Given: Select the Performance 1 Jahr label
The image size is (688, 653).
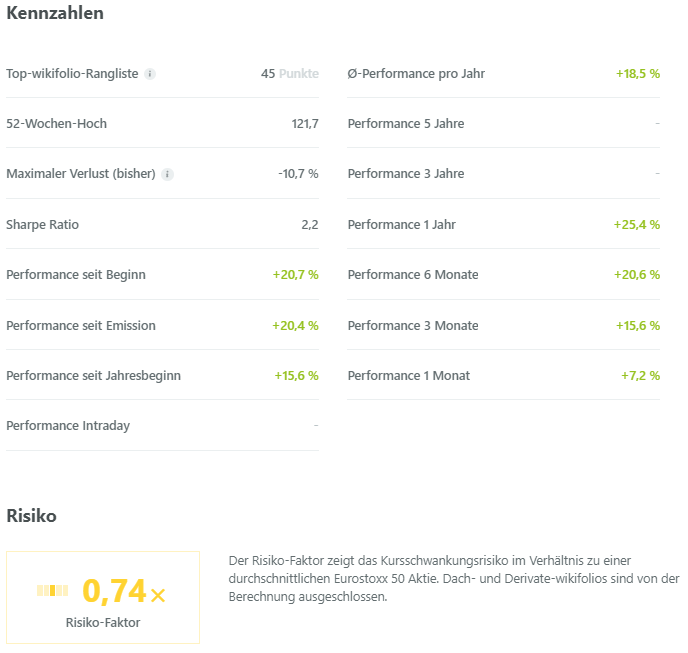Looking at the screenshot, I should click(401, 225).
